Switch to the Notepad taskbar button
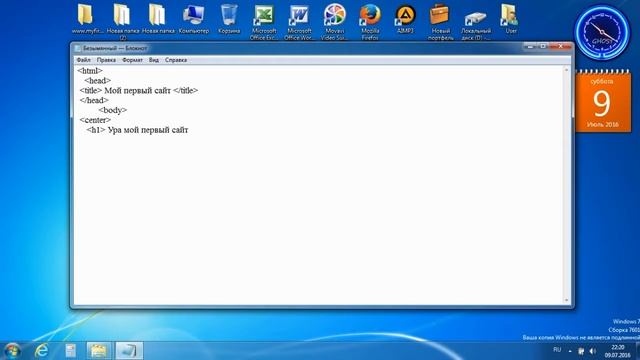The width and height of the screenshot is (640, 360). coord(129,351)
